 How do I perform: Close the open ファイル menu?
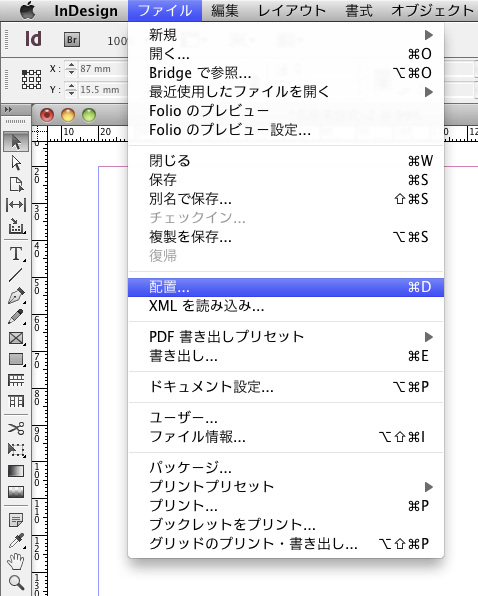click(x=165, y=11)
